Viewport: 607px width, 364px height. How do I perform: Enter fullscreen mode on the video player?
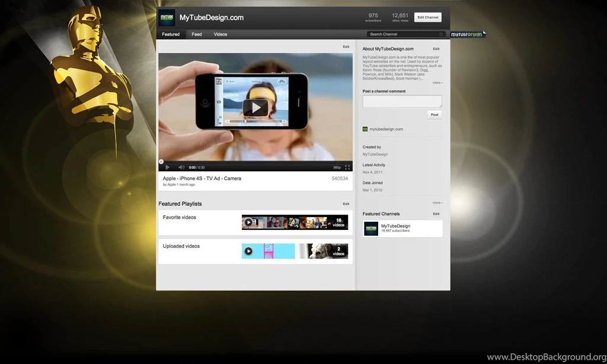[x=347, y=167]
